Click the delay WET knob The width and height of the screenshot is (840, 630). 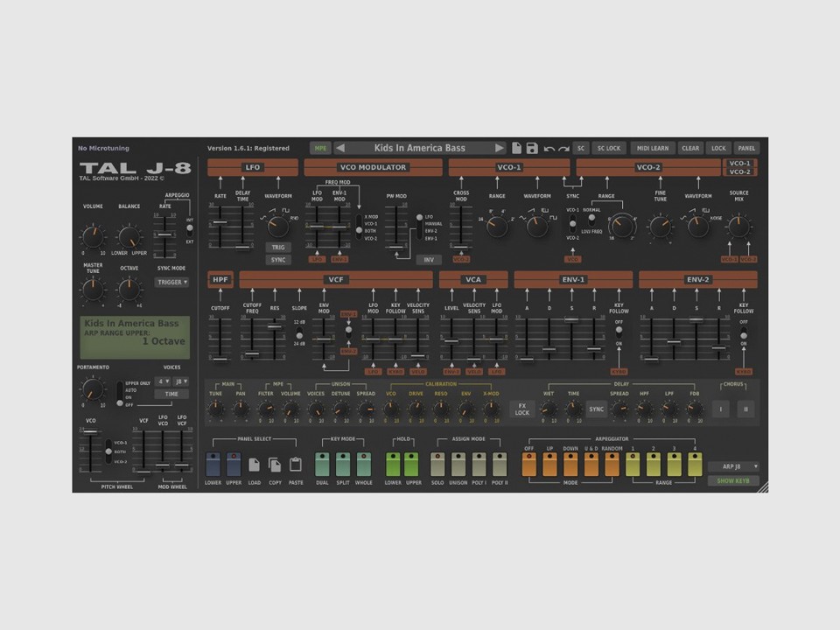click(548, 409)
